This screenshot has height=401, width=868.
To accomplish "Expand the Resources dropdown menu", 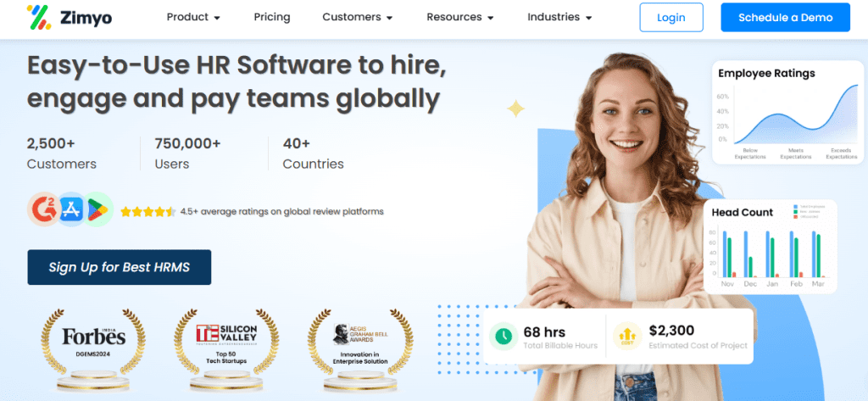I will [x=459, y=17].
